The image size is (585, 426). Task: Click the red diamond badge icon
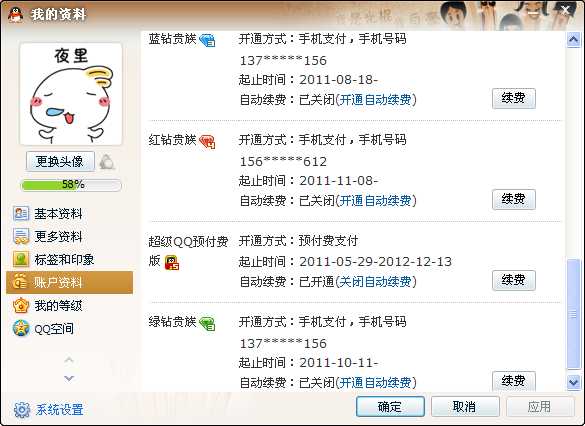(x=207, y=142)
